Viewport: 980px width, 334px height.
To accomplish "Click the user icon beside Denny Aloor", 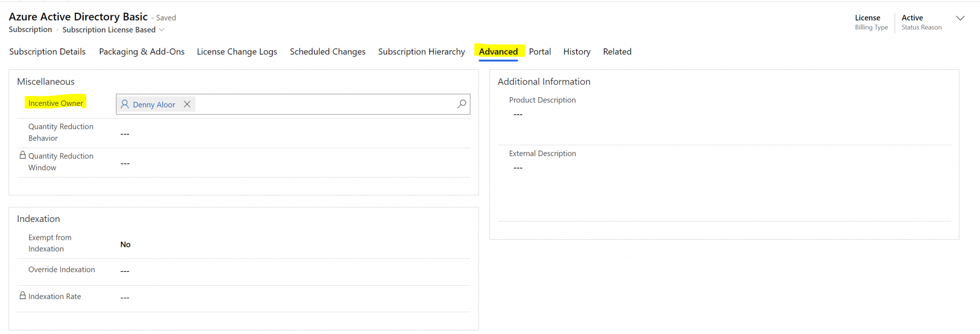I will (x=125, y=104).
